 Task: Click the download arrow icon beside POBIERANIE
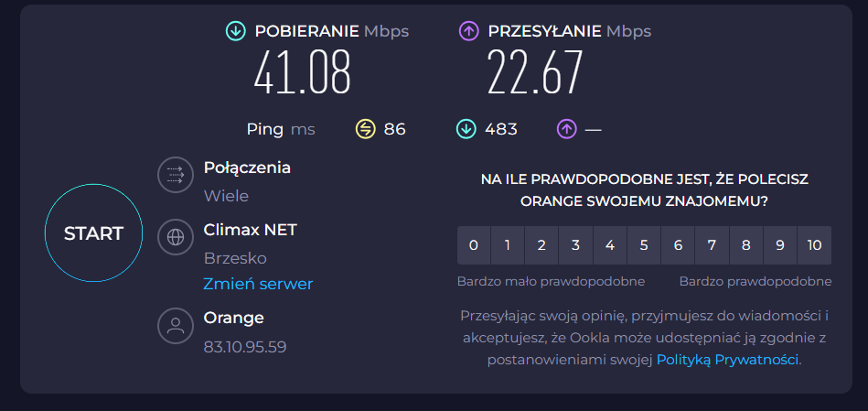point(236,31)
